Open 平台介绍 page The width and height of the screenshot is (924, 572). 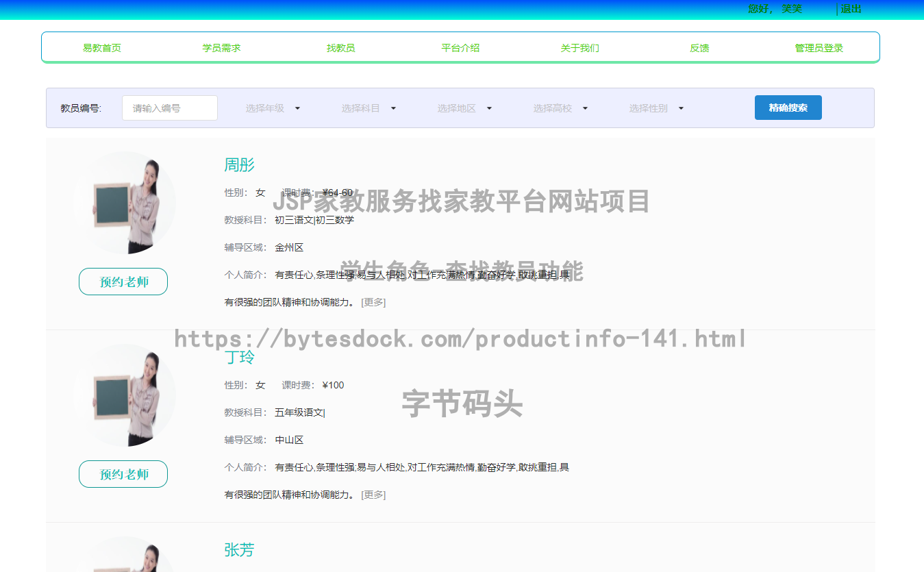460,48
